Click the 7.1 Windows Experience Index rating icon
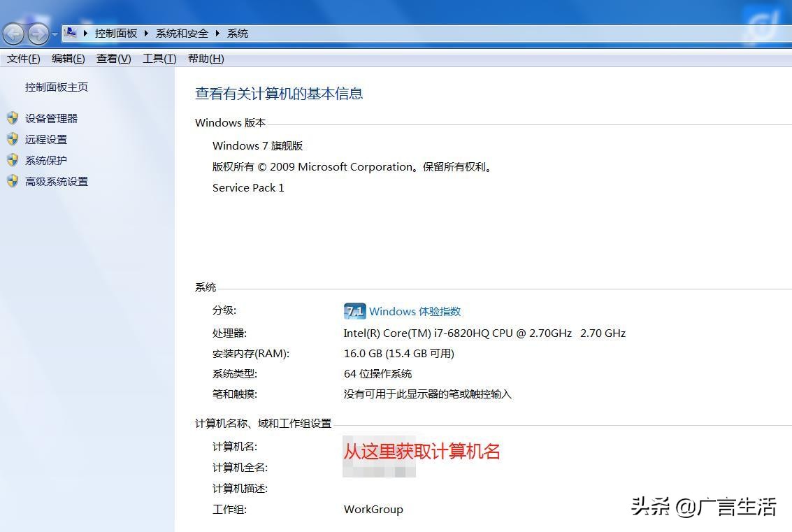Viewport: 792px width, 532px height. tap(354, 311)
